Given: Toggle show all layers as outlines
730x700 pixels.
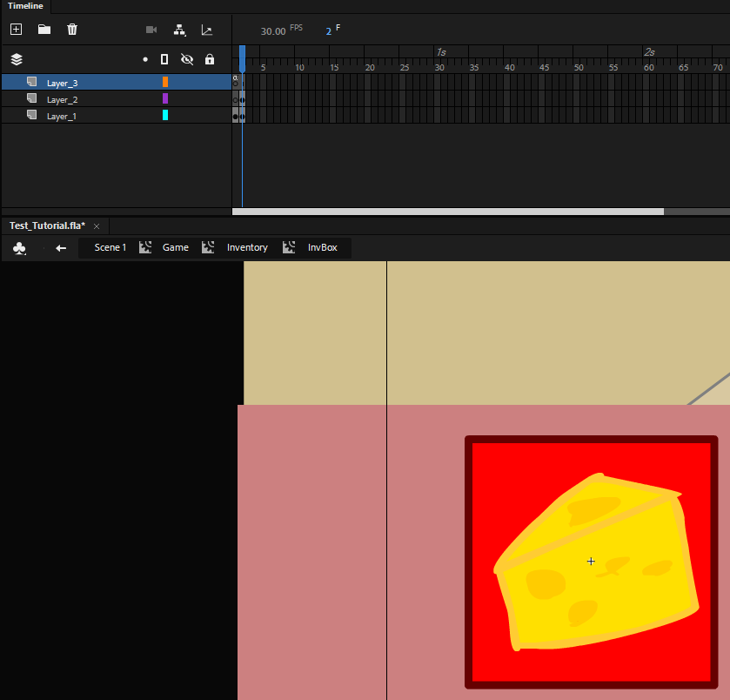Looking at the screenshot, I should [x=164, y=59].
